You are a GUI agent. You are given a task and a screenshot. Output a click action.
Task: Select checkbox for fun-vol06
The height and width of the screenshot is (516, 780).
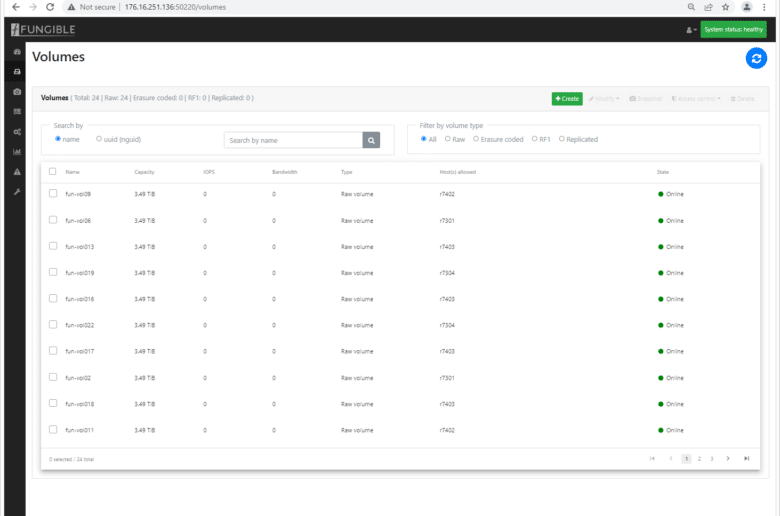click(53, 220)
